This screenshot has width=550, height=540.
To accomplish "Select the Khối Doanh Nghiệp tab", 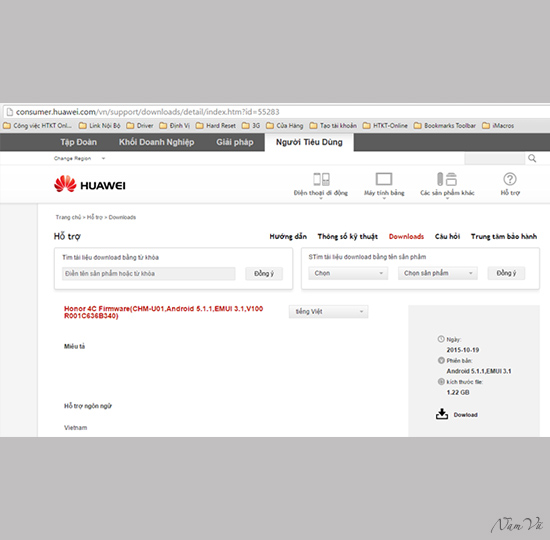I will coord(156,142).
